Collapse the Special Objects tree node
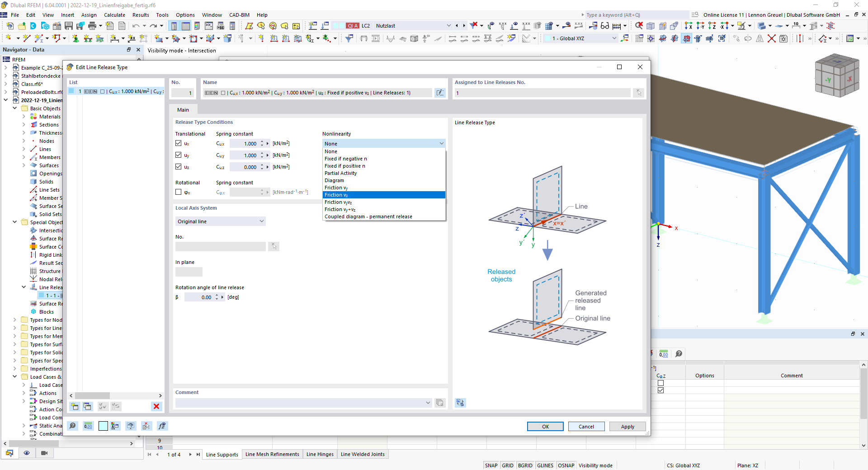 pos(15,222)
